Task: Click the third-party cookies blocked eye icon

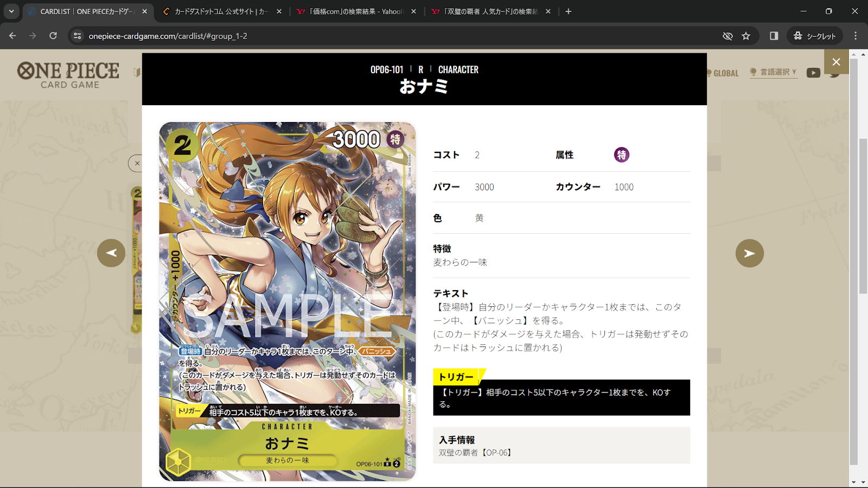Action: [727, 36]
